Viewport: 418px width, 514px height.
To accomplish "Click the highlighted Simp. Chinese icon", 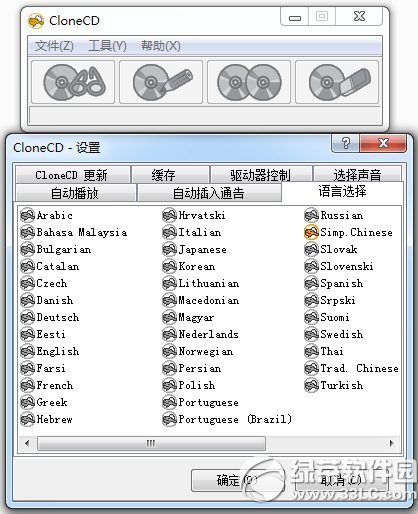I will (311, 232).
